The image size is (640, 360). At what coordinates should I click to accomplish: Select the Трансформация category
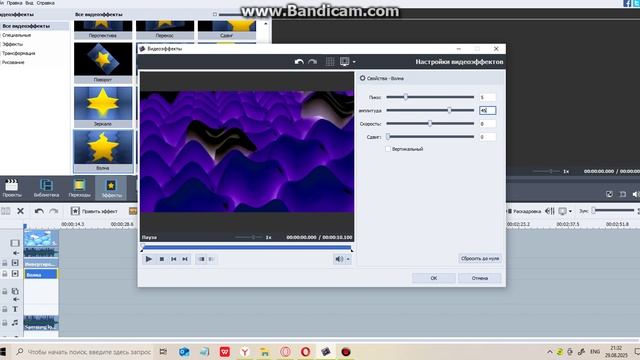[x=19, y=53]
